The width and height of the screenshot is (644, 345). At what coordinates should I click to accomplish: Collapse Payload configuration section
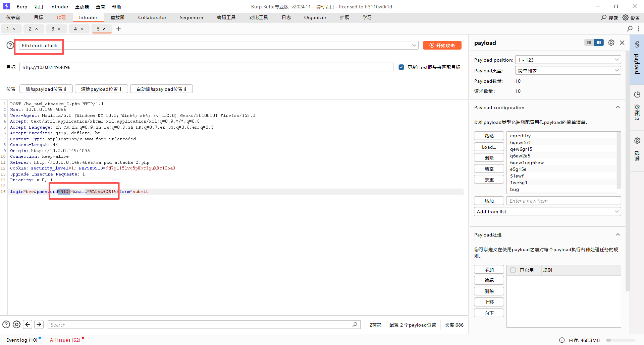(618, 108)
